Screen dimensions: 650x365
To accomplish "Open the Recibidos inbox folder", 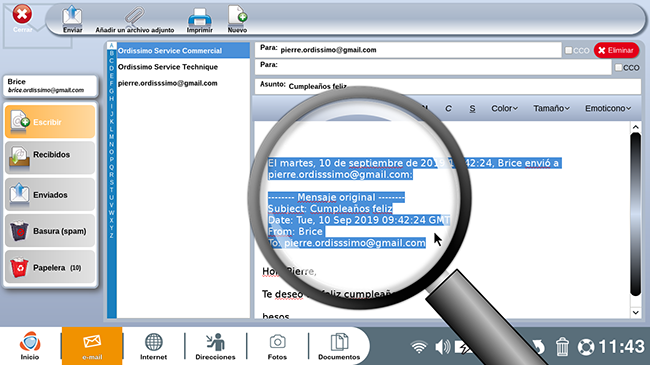I will (50, 157).
